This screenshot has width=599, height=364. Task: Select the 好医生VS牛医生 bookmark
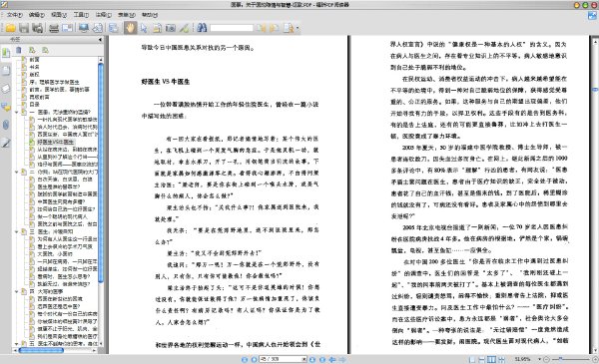point(56,142)
